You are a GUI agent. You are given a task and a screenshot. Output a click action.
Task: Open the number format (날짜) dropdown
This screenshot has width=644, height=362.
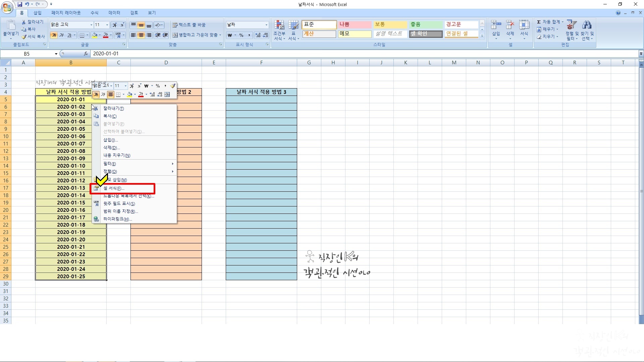point(266,25)
